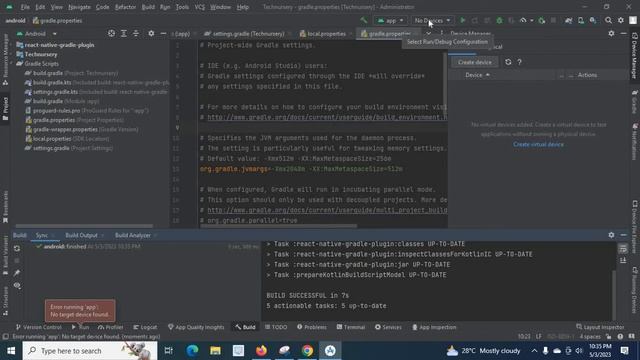The height and width of the screenshot is (360, 640).
Task: Click the editor horizontal scrollbar
Action: (x=278, y=226)
